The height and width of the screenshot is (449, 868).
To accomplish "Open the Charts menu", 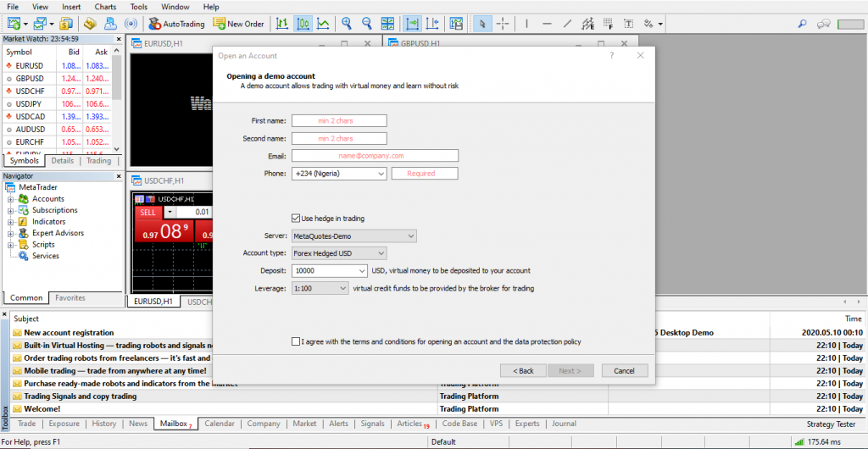I will click(105, 7).
